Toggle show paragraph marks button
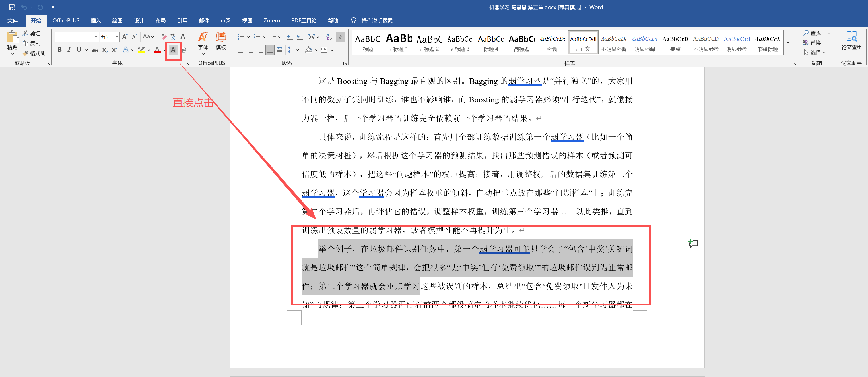The height and width of the screenshot is (377, 868). [341, 36]
